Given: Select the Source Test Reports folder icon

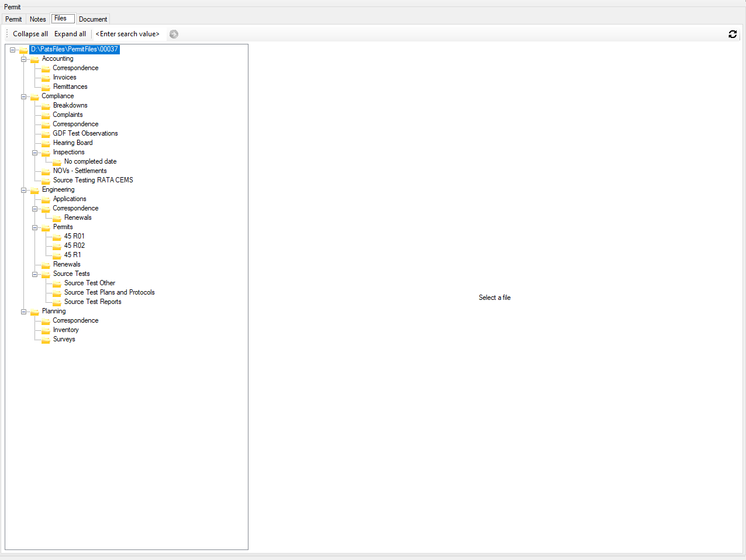Looking at the screenshot, I should pyautogui.click(x=56, y=302).
